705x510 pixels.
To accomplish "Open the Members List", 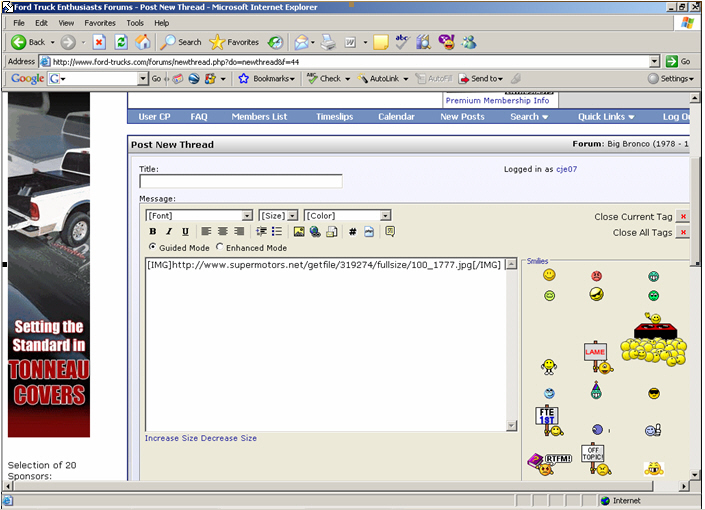I will (x=259, y=117).
